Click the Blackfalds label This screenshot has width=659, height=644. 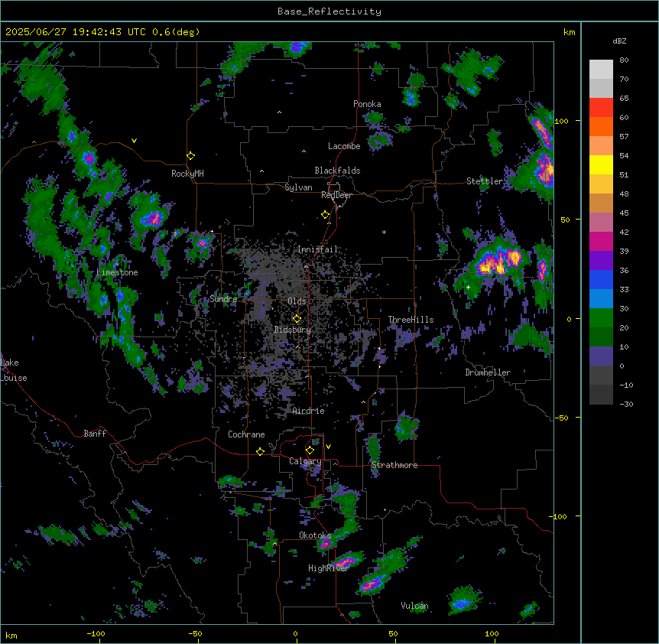pyautogui.click(x=337, y=171)
